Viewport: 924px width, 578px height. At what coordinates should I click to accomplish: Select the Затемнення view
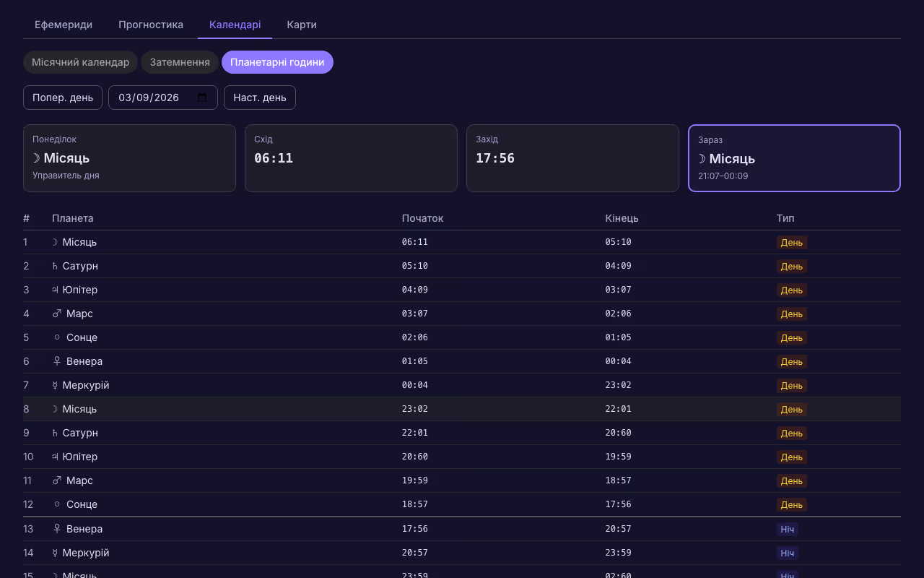[x=180, y=62]
